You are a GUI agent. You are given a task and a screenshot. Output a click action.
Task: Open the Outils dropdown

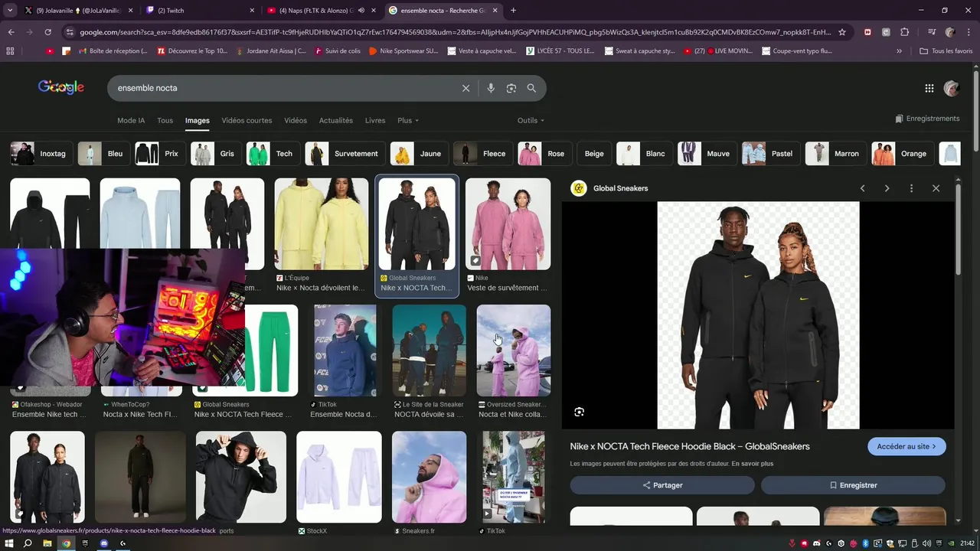531,121
